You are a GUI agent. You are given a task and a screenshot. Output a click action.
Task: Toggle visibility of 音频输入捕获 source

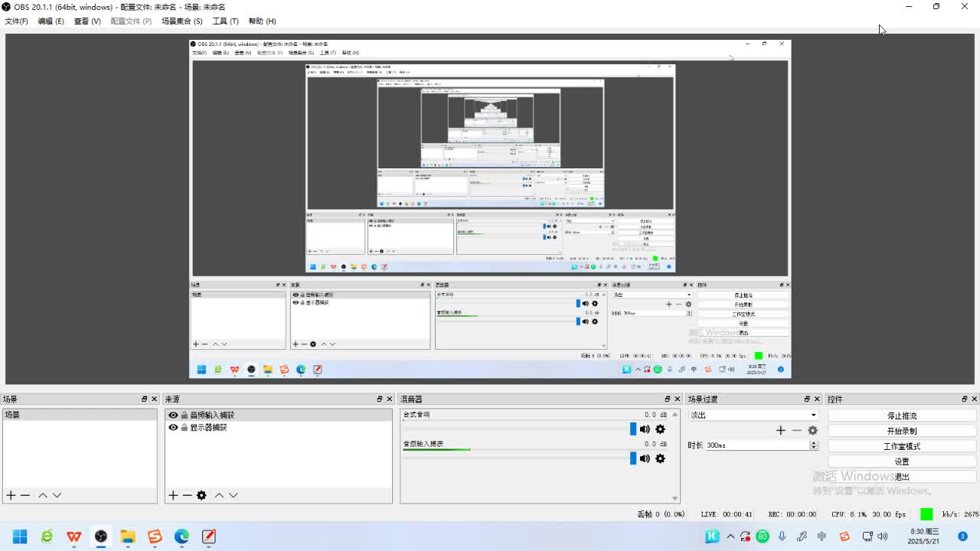(173, 415)
